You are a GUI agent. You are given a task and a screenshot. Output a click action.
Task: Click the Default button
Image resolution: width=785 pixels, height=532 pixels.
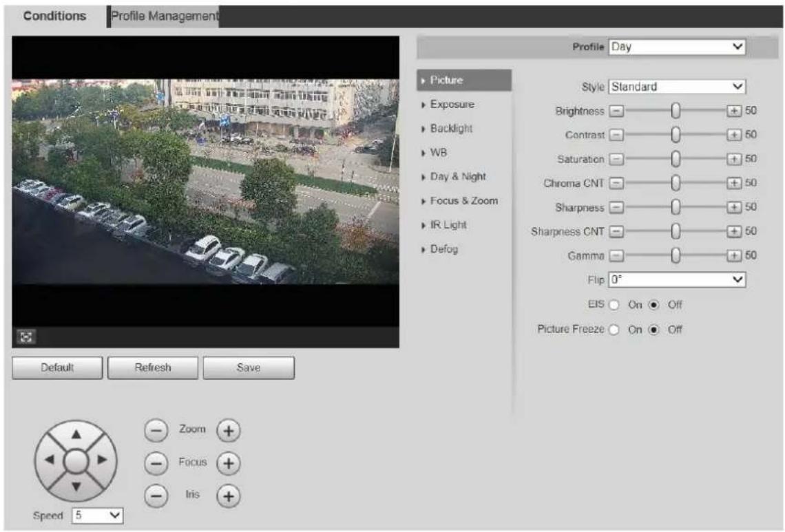(x=57, y=368)
